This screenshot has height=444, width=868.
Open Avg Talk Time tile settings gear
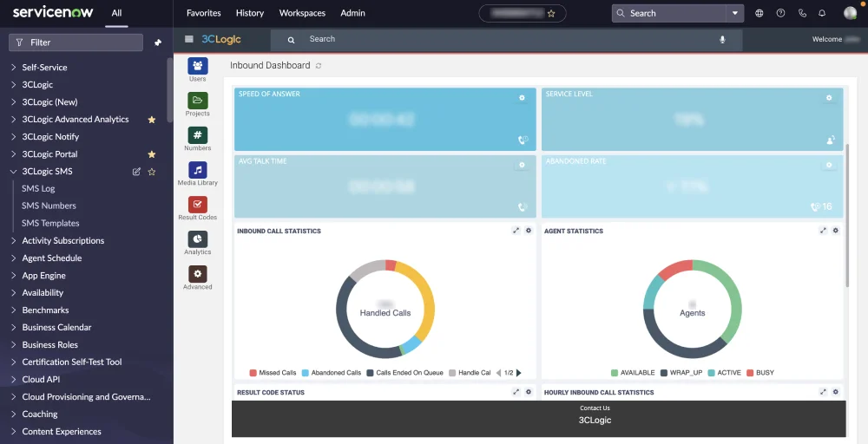point(522,165)
